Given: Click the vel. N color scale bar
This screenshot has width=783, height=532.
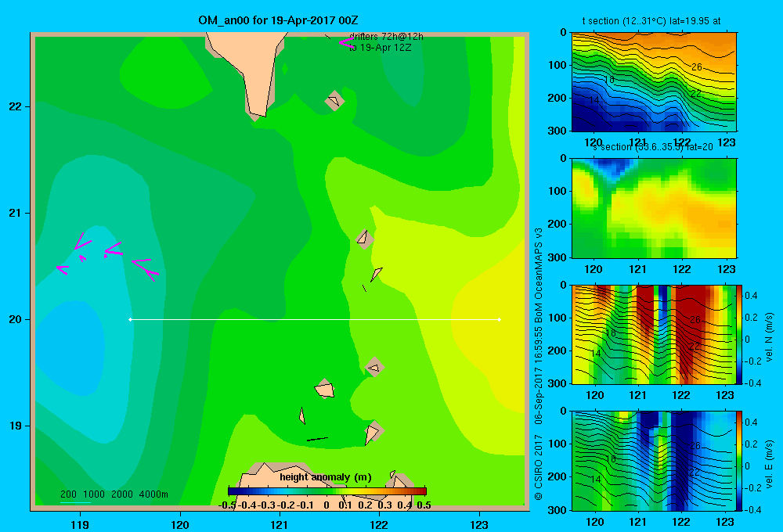Looking at the screenshot, I should tap(740, 334).
